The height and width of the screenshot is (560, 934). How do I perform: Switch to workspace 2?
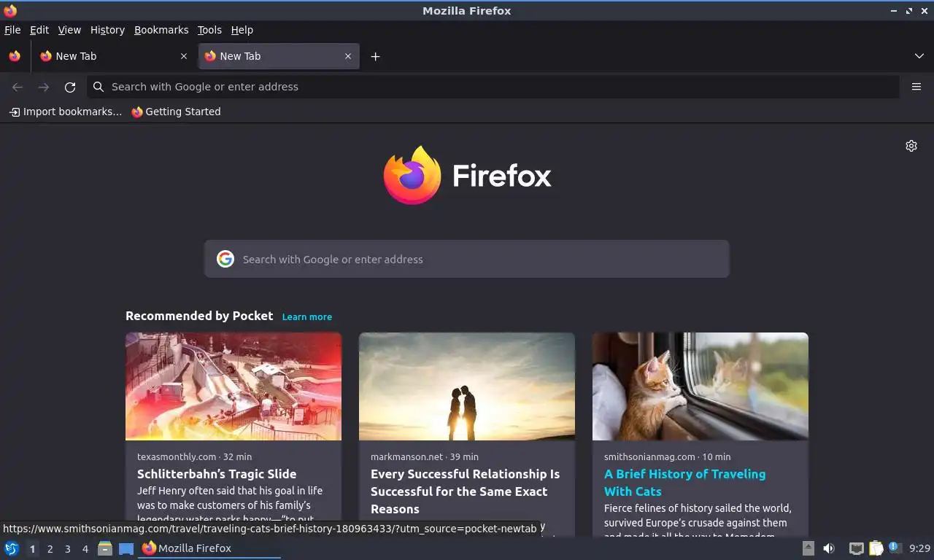point(50,549)
